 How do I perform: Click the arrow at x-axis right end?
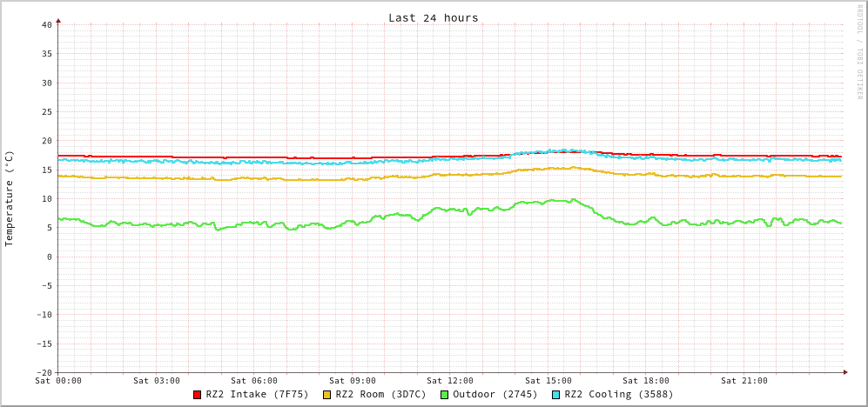pos(844,372)
